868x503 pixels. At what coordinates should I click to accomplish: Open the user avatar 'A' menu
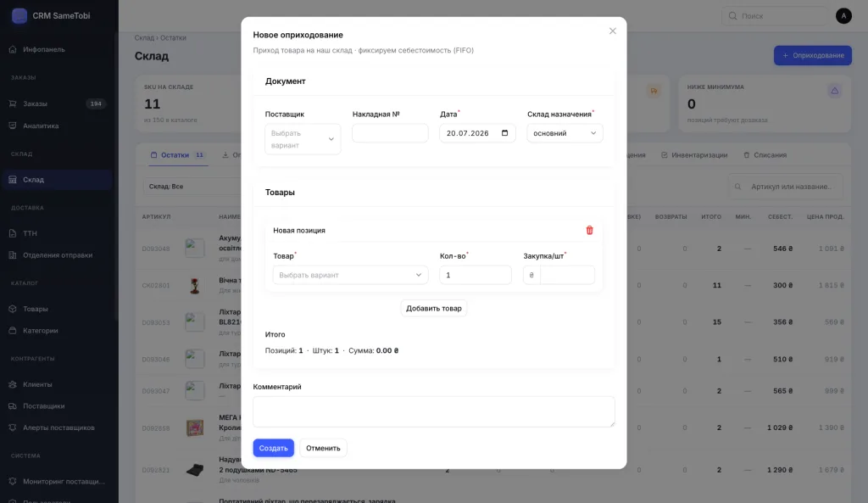click(x=843, y=16)
